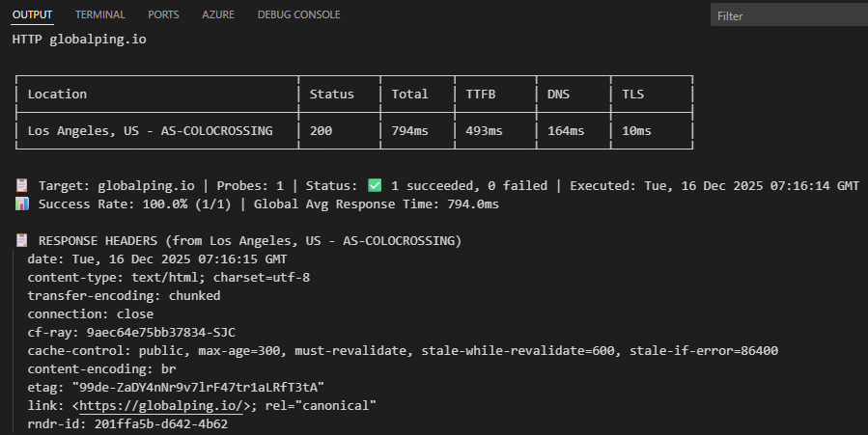This screenshot has width=868, height=435.
Task: Click 'Success Rate: 100.0% (1/1)' text
Action: click(135, 204)
